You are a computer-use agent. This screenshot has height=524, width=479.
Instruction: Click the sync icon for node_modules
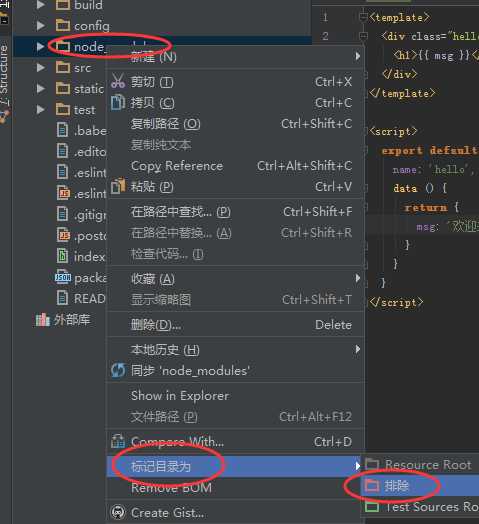[118, 371]
